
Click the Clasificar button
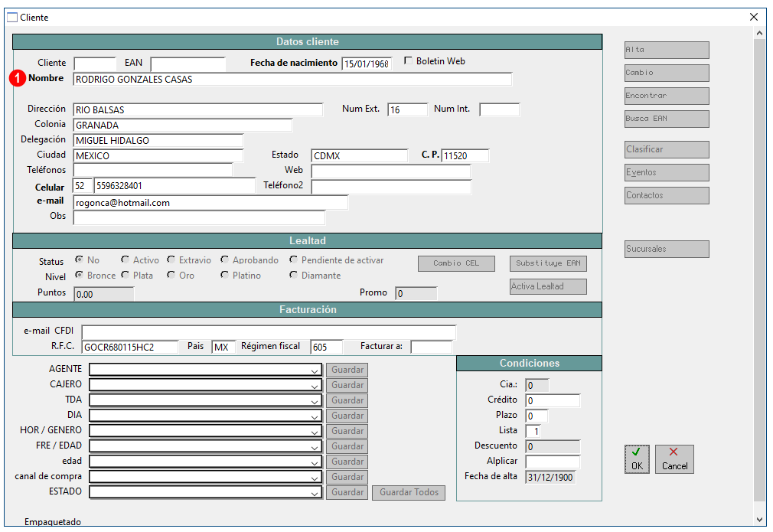coord(667,149)
